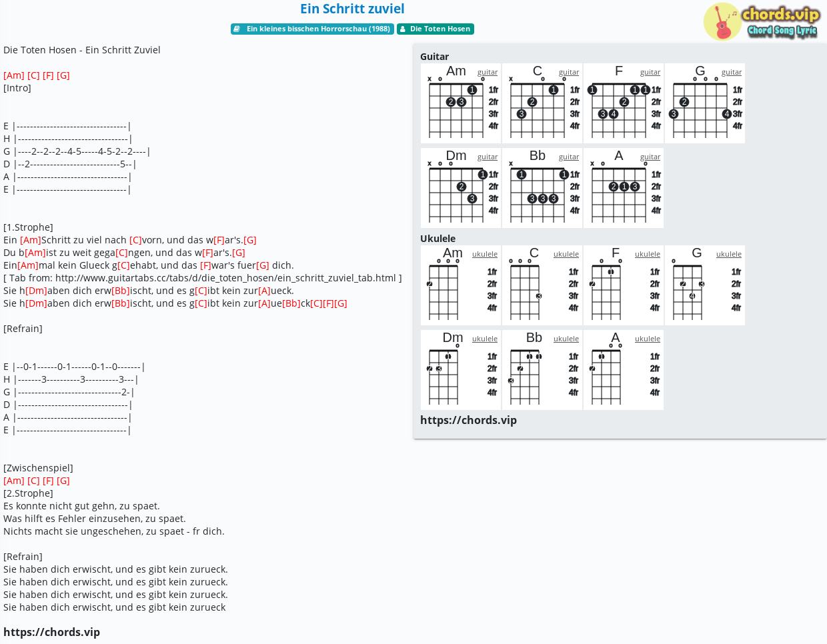Select the F ukulele chord diagram
This screenshot has height=644, width=827.
tap(624, 285)
